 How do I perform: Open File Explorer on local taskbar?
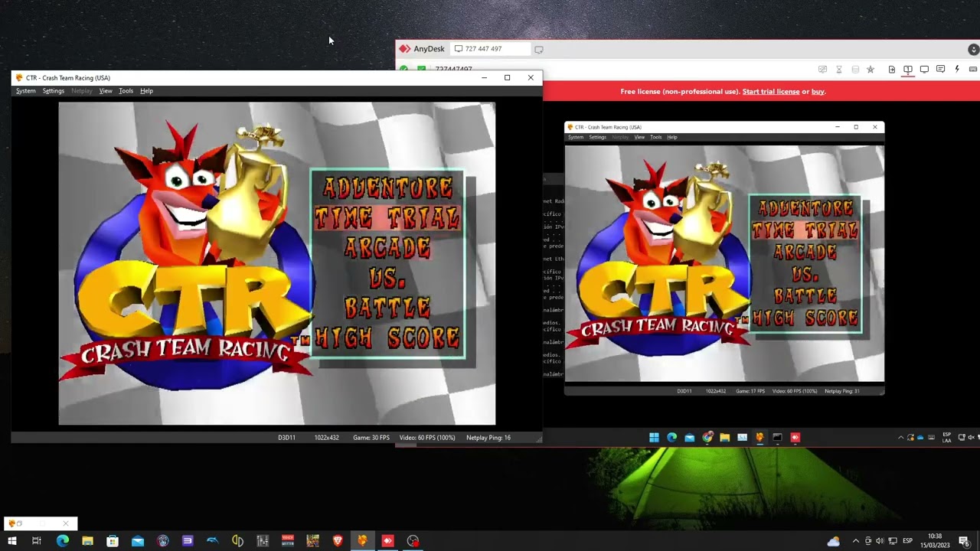click(87, 541)
